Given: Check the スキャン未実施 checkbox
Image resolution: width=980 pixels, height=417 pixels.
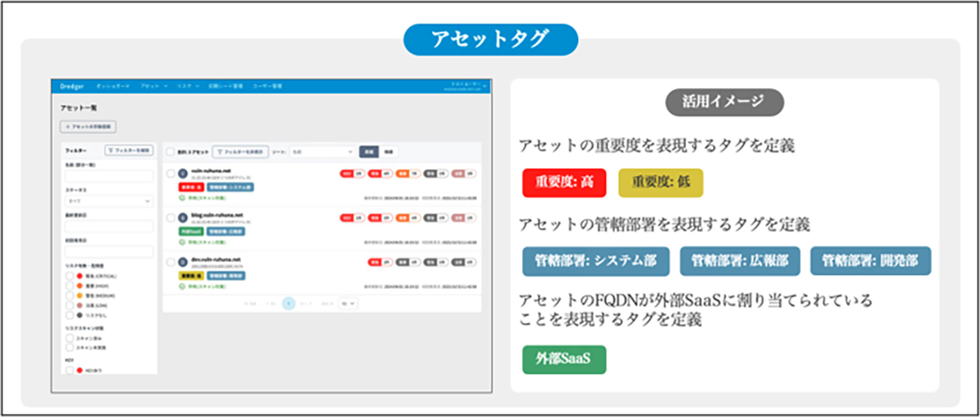Looking at the screenshot, I should pos(69,347).
